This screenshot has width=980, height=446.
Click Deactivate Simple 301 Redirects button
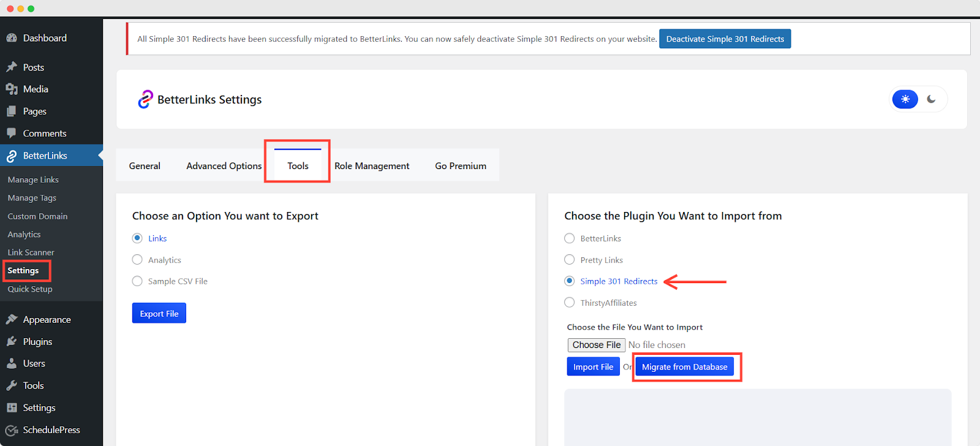(x=725, y=39)
